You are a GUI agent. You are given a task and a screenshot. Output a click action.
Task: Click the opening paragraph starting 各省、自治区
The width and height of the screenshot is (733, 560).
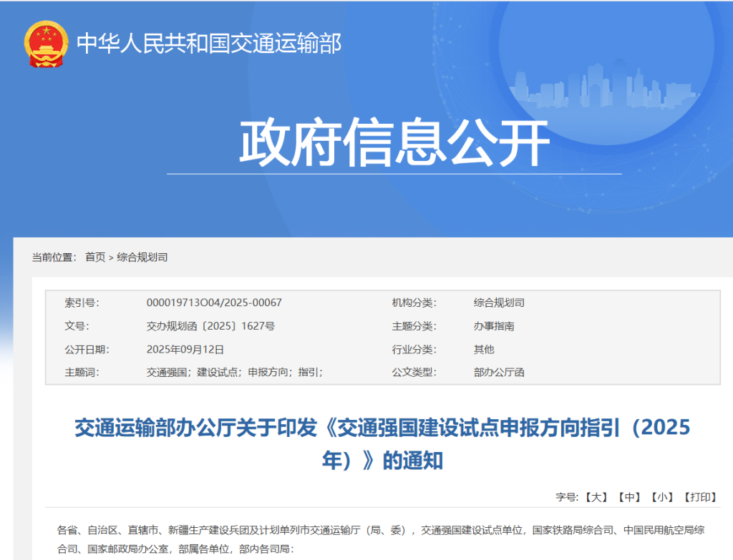pyautogui.click(x=381, y=540)
